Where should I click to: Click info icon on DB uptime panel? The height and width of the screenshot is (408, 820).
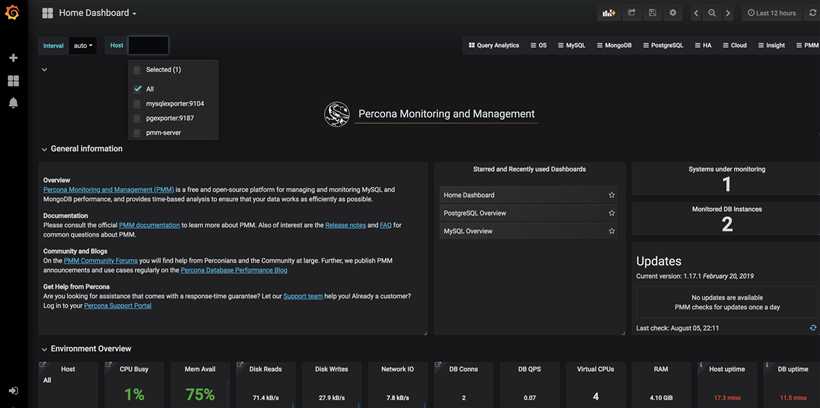766,365
